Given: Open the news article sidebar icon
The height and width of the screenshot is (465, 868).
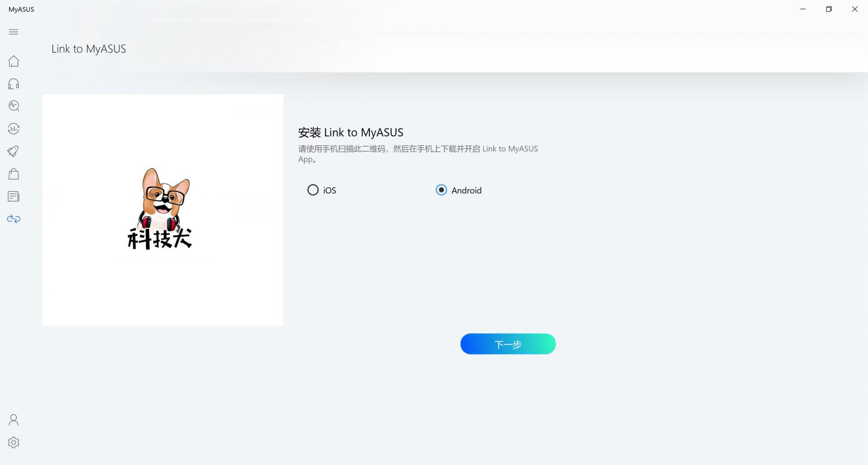Looking at the screenshot, I should pos(14,196).
